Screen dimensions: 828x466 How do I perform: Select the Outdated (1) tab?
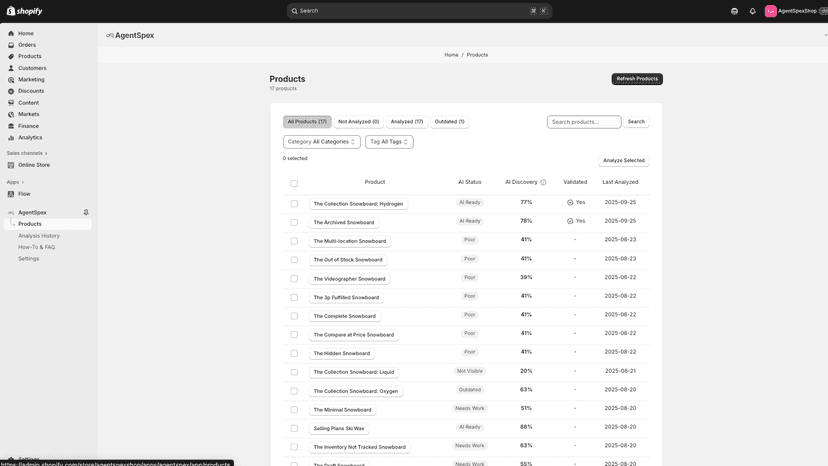coord(449,122)
